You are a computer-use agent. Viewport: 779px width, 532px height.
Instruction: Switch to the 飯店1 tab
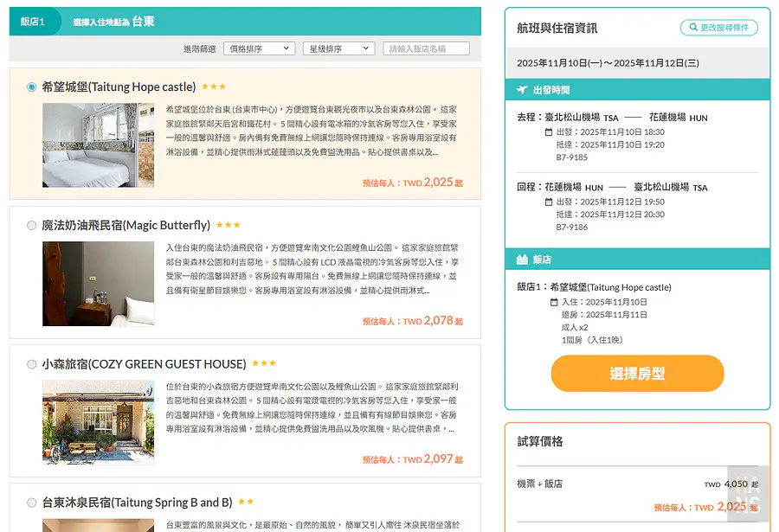pyautogui.click(x=33, y=22)
